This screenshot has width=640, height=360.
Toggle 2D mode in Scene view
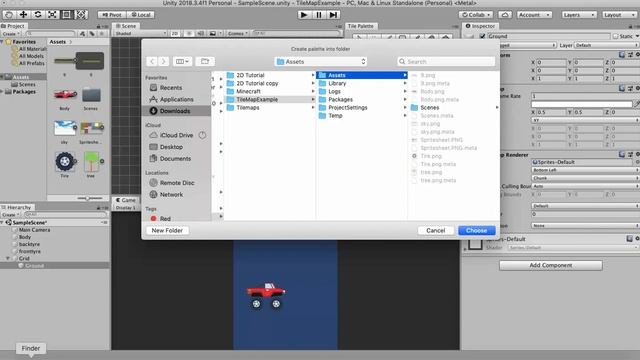pos(175,33)
